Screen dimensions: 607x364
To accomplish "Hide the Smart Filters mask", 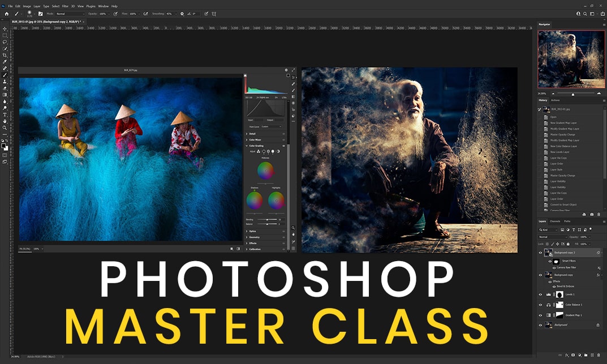I will tap(550, 261).
